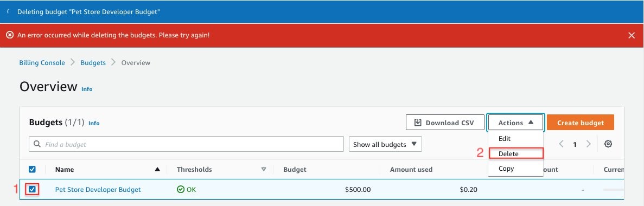The height and width of the screenshot is (206, 644).
Task: Go to previous page arrow
Action: pos(562,144)
